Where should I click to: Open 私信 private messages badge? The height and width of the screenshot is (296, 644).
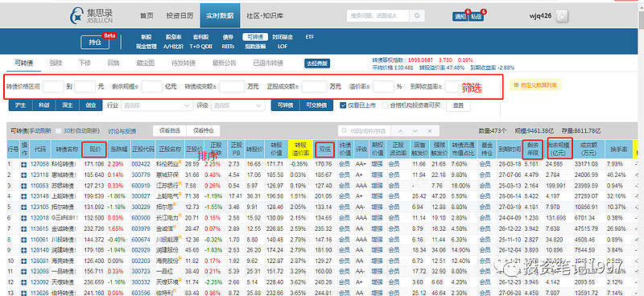476,16
